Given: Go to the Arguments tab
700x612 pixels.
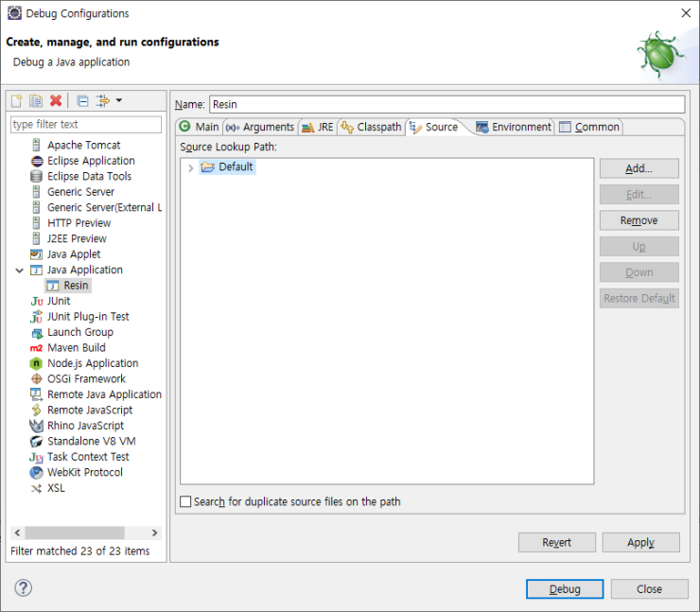Looking at the screenshot, I should coord(260,127).
